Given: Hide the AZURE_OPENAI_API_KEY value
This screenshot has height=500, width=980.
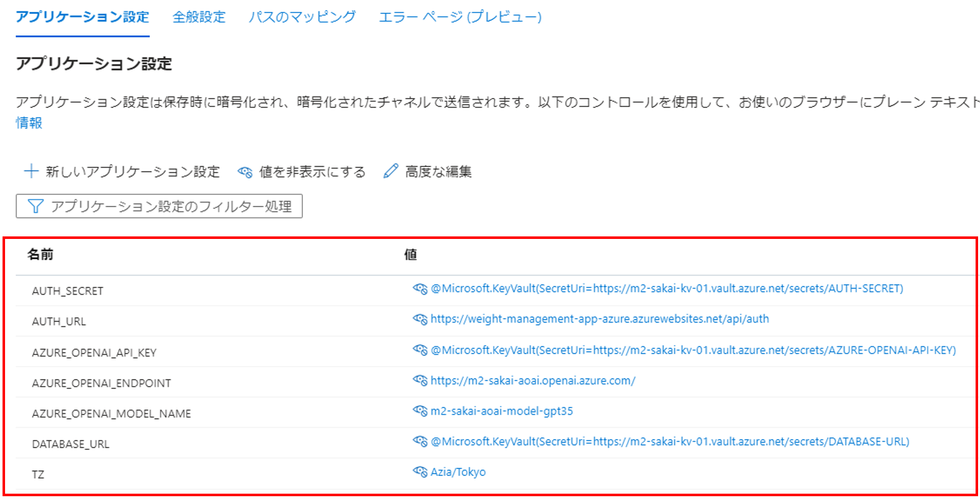Looking at the screenshot, I should [420, 350].
